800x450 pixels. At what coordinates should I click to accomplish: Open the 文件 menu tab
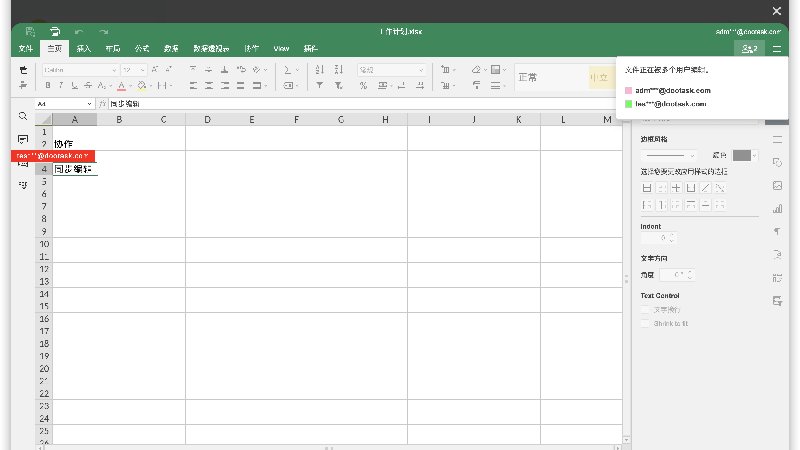tap(26, 48)
